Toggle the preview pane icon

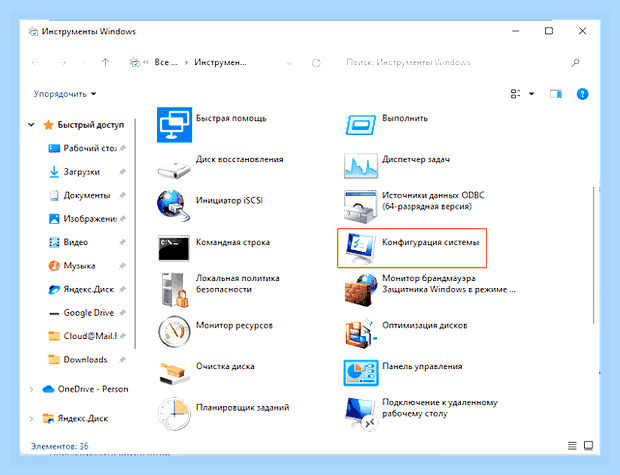tap(556, 94)
